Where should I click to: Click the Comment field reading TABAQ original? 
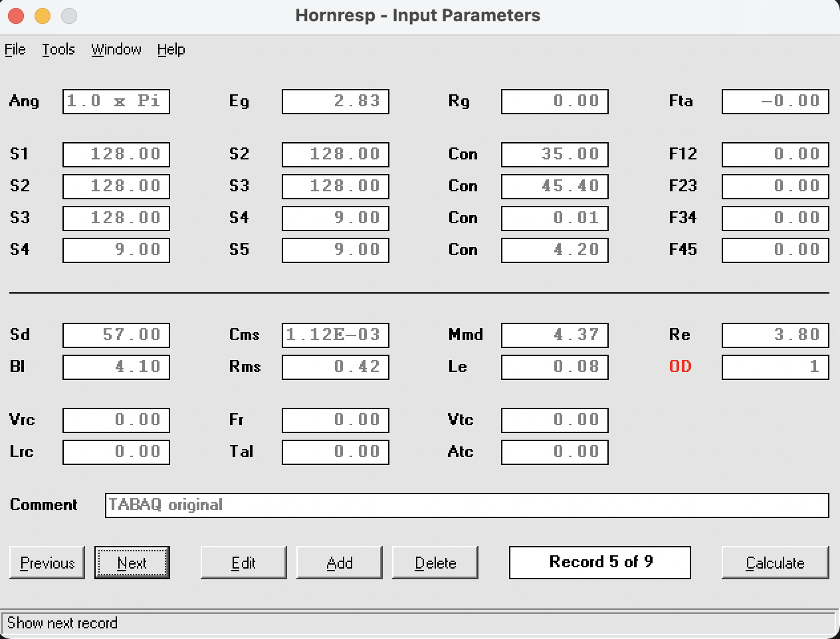point(467,505)
